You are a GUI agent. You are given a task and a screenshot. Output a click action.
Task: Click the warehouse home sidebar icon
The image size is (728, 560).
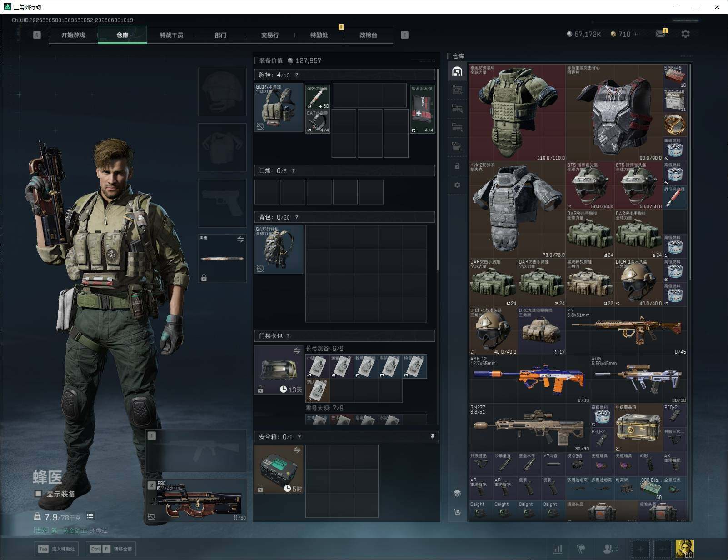457,71
